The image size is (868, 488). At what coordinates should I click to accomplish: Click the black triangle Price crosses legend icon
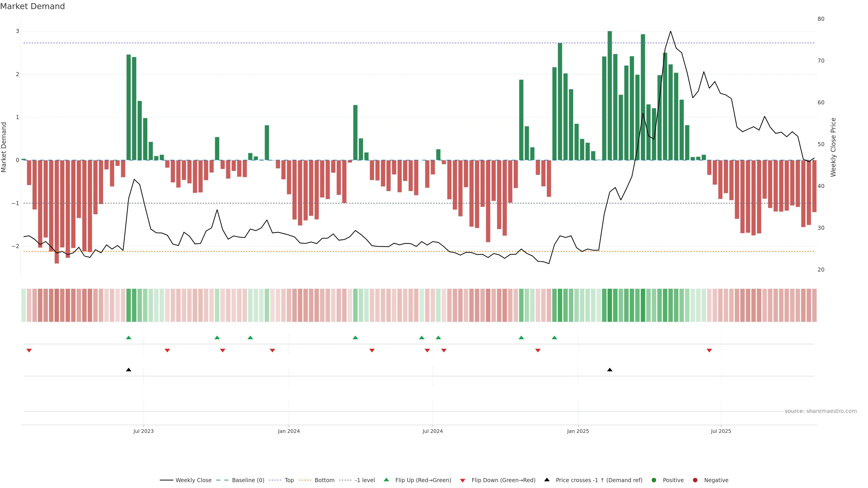[x=547, y=480]
